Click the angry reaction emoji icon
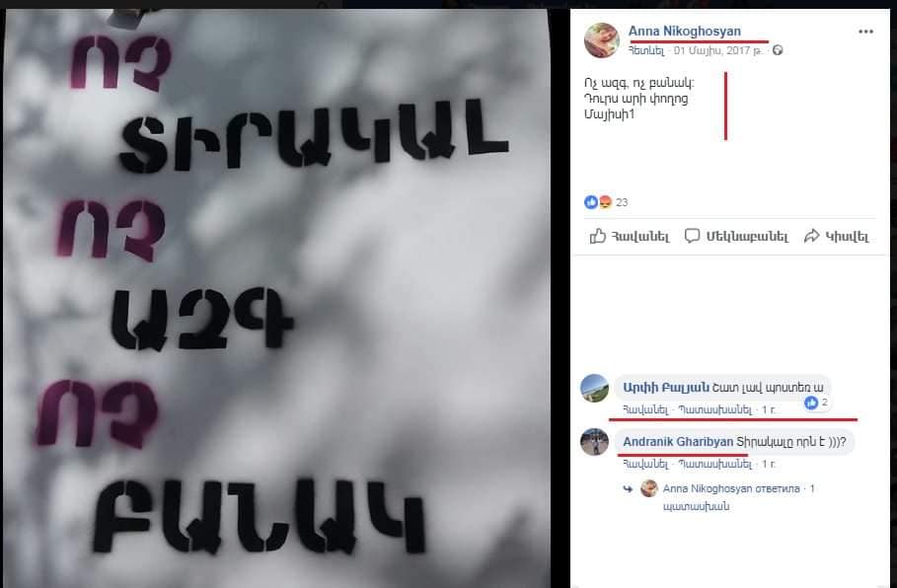This screenshot has width=897, height=588. click(x=605, y=202)
